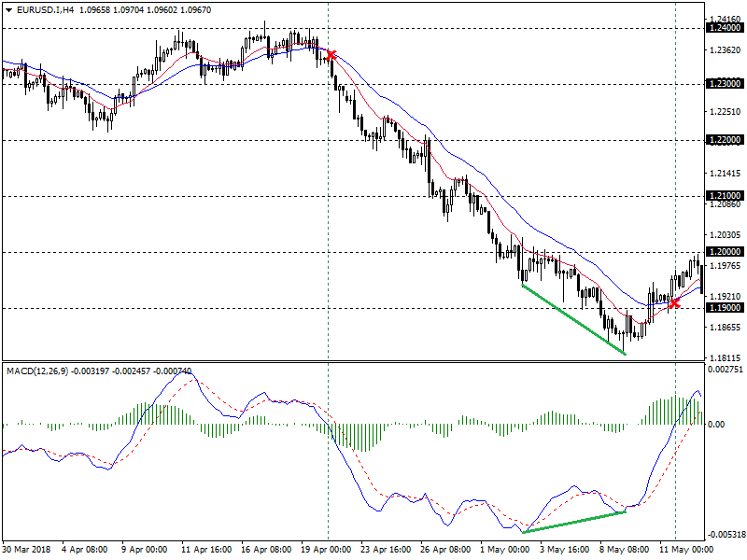Click the 11 May 00:00 time label
This screenshot has width=747, height=560.
click(x=686, y=550)
